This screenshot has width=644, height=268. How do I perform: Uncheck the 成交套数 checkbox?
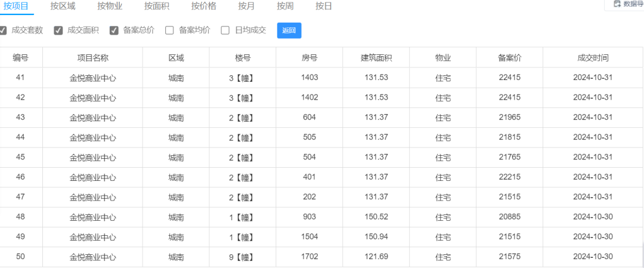[3, 30]
